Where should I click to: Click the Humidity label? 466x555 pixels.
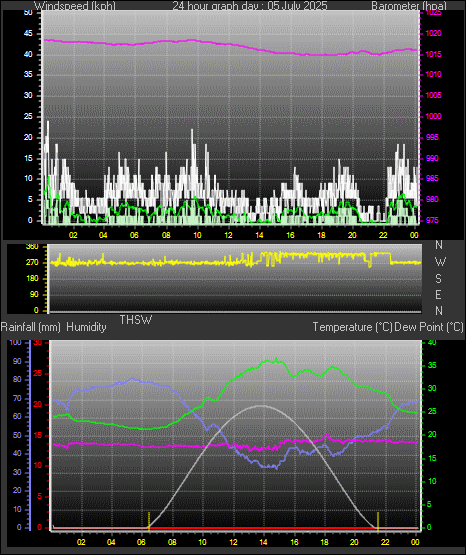tap(86, 327)
